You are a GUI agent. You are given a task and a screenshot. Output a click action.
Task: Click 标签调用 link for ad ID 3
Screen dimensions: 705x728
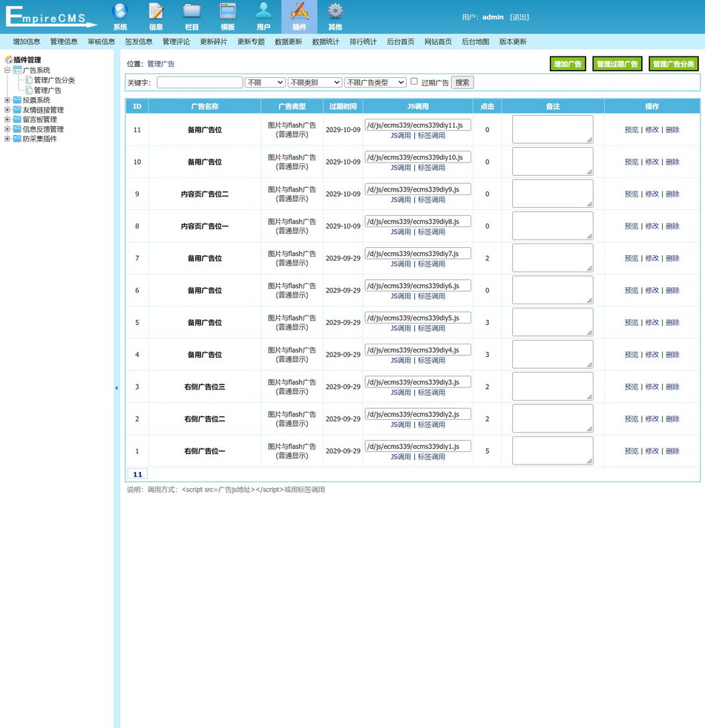(431, 393)
